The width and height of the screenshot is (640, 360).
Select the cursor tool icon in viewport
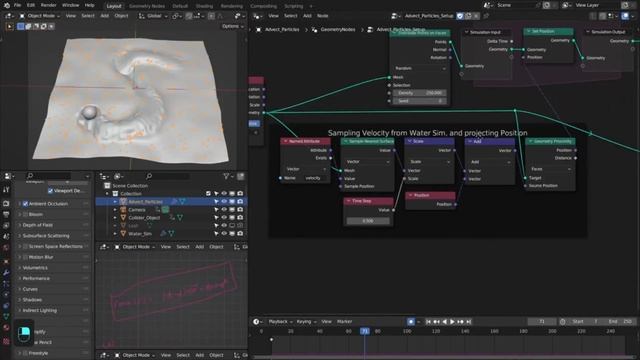click(x=9, y=26)
